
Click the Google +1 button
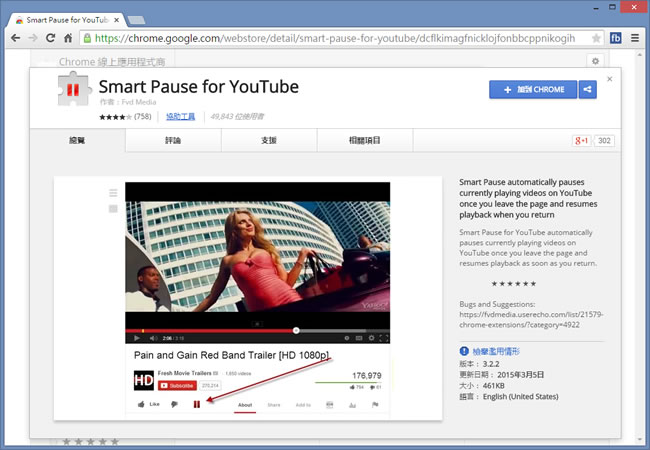tap(581, 141)
